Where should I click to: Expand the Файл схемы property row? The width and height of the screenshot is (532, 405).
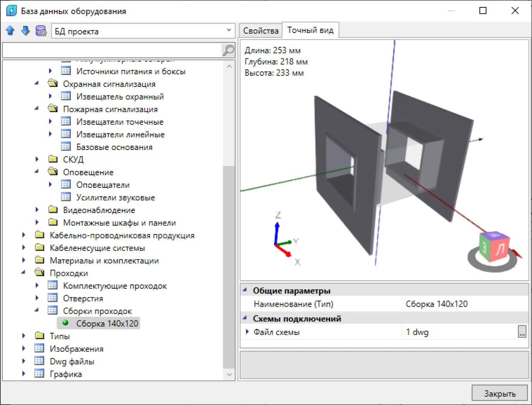[247, 332]
